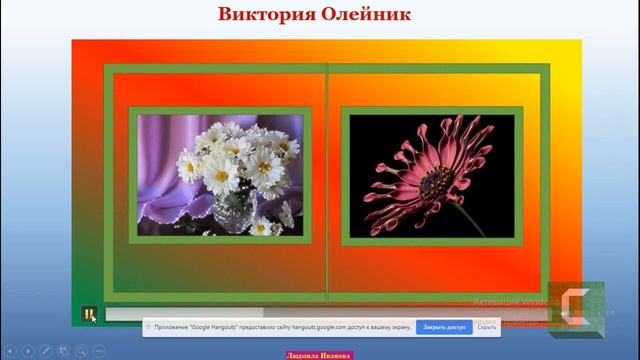The image size is (640, 360).
Task: Click the name label 'Людмила Иванова'
Action: 318,356
